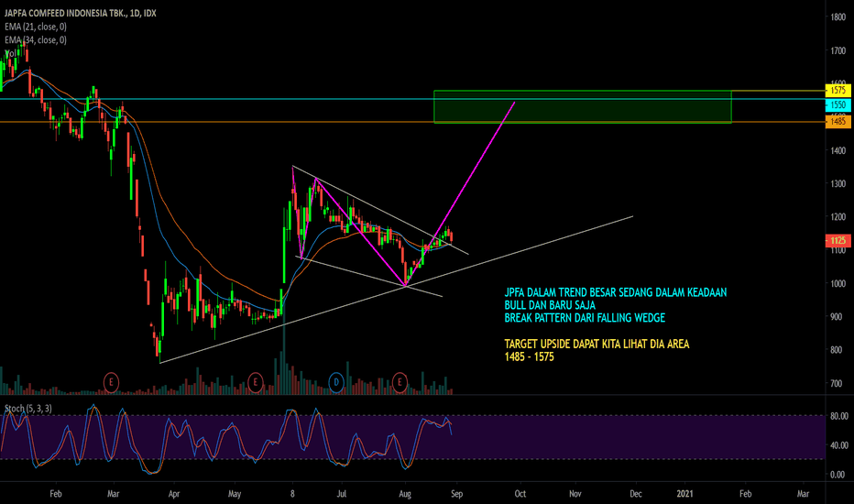Click the Oct label on the time axis
This screenshot has height=504, width=854.
(520, 494)
